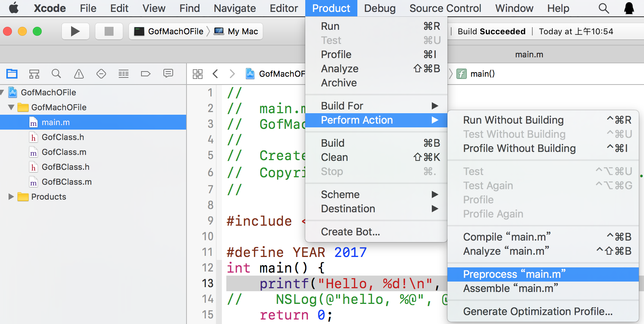This screenshot has width=644, height=324.
Task: Choose Archive in the Product menu
Action: click(376, 83)
